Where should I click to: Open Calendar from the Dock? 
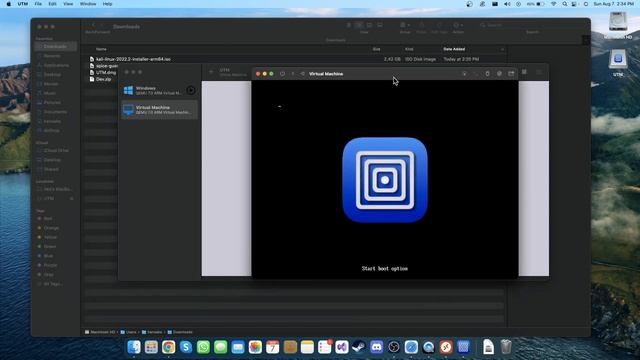[273, 347]
